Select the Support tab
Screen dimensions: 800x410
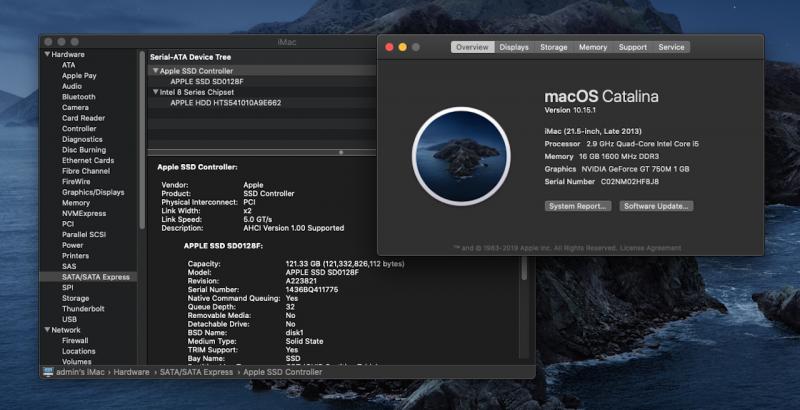point(632,47)
